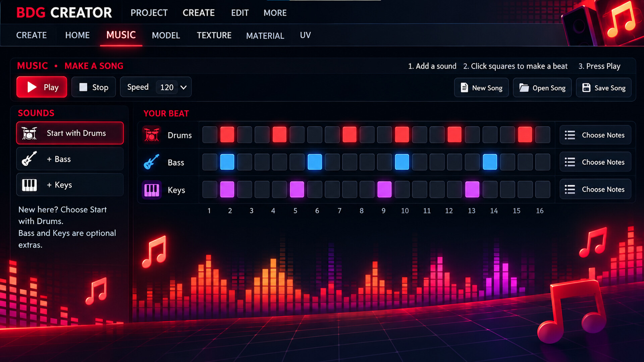The height and width of the screenshot is (362, 644).
Task: Click the Speed value 120 field
Action: click(x=167, y=87)
